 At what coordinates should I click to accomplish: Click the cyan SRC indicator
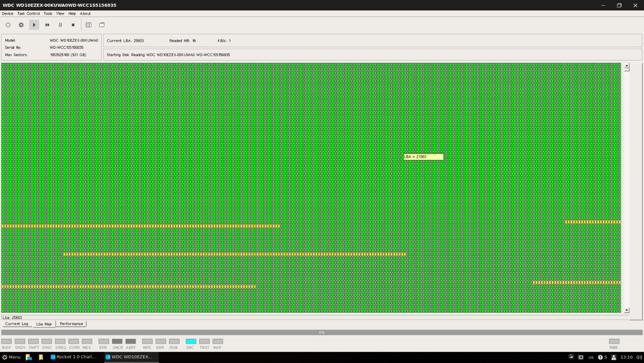(191, 341)
